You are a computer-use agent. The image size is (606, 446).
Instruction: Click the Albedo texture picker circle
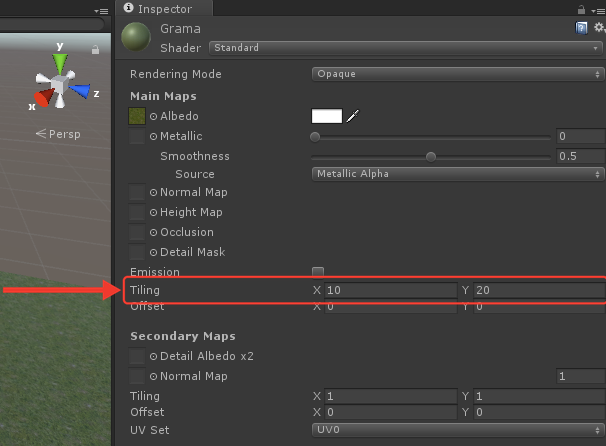click(x=153, y=116)
